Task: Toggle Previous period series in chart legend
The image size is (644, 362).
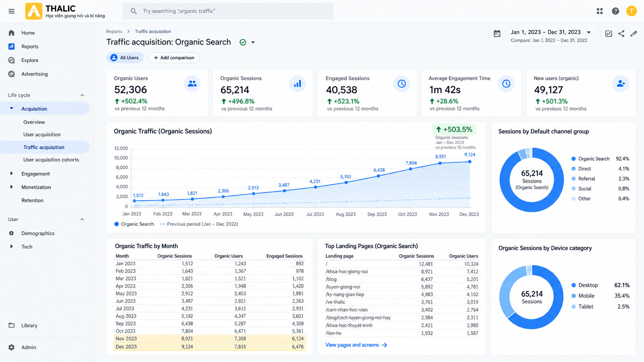Action: click(x=199, y=224)
